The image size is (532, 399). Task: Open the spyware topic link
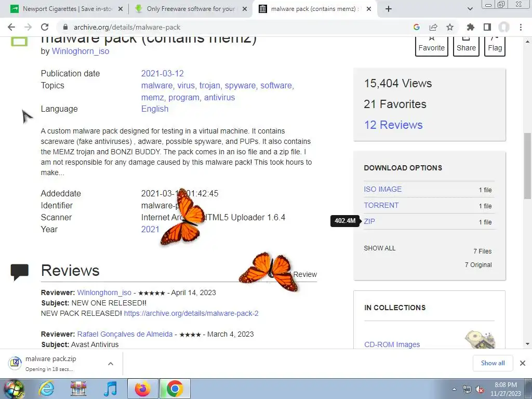[x=240, y=85]
